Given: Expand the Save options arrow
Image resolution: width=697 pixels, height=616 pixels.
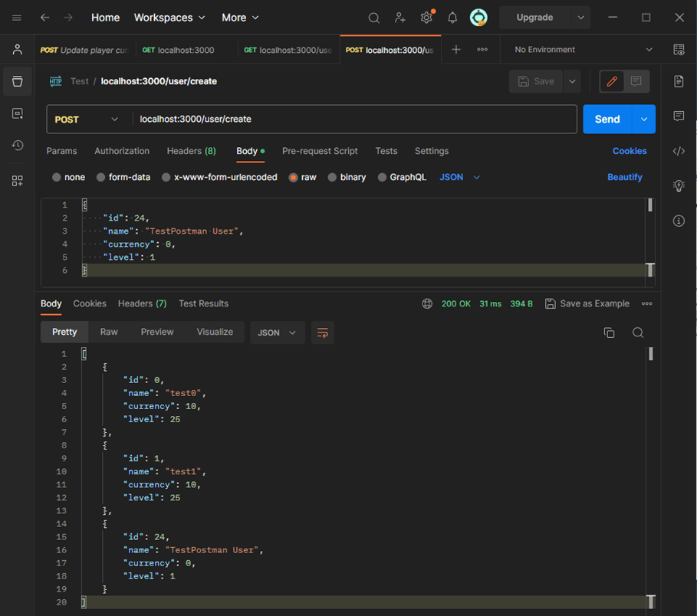Looking at the screenshot, I should (x=572, y=81).
